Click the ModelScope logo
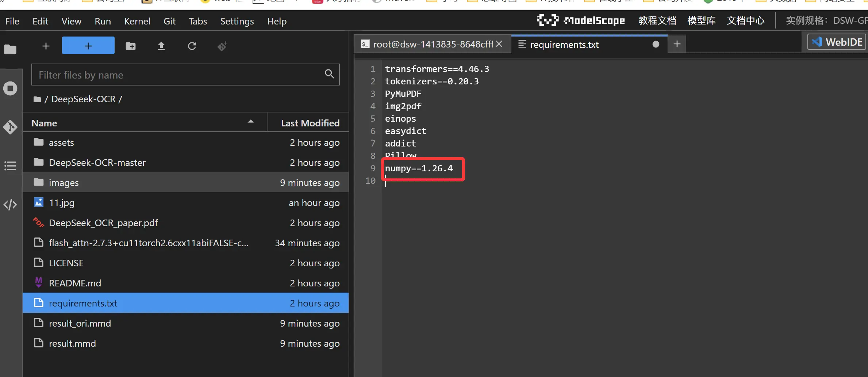The image size is (868, 377). tap(581, 20)
